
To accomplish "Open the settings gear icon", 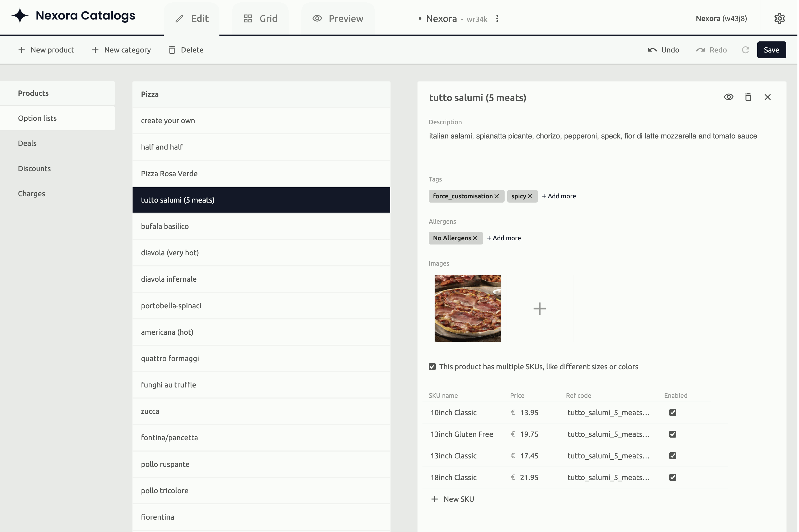I will (x=779, y=18).
